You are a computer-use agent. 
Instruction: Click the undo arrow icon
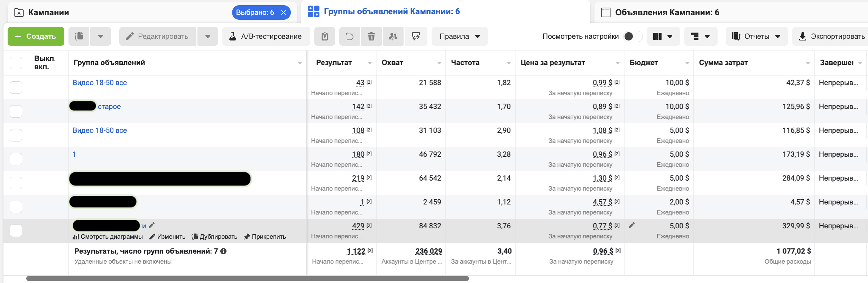pos(350,36)
